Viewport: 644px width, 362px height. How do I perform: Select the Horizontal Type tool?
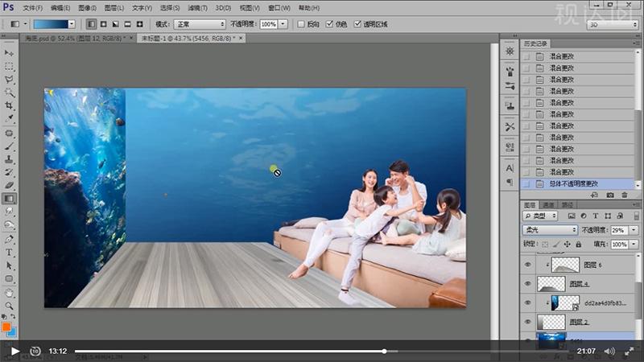(x=9, y=253)
